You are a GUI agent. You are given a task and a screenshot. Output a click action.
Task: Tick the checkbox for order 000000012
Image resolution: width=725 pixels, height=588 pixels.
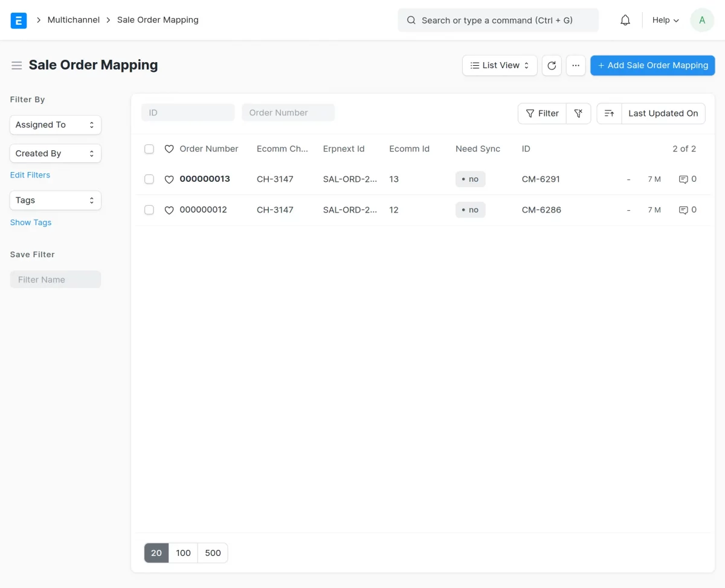[x=149, y=210]
